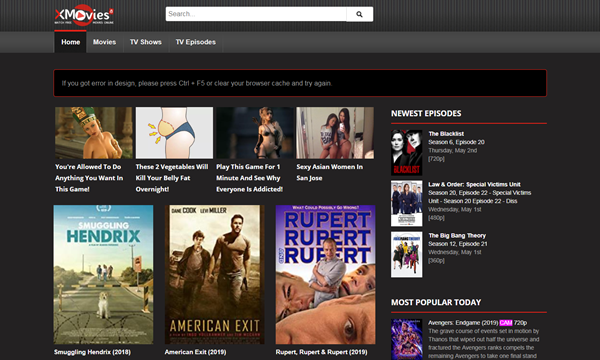Switch to the TV Shows tab

[x=145, y=42]
